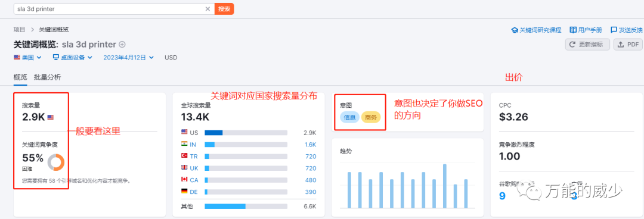This screenshot has width=644, height=219.
Task: Click the keyword difficulty donut chart
Action: (x=56, y=162)
